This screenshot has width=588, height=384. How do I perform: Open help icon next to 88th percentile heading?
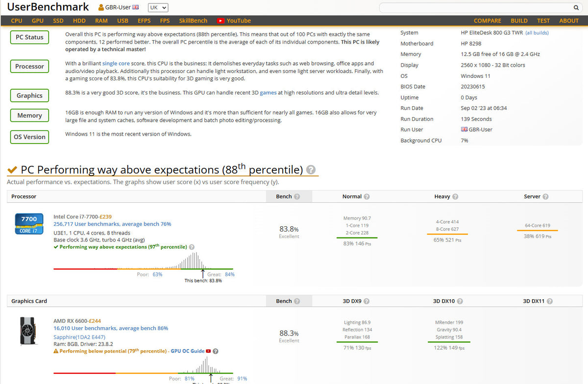(x=311, y=170)
